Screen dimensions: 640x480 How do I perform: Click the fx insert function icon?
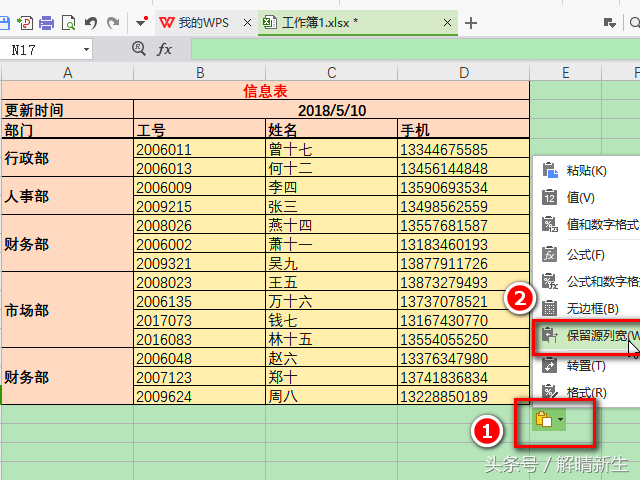[x=164, y=49]
